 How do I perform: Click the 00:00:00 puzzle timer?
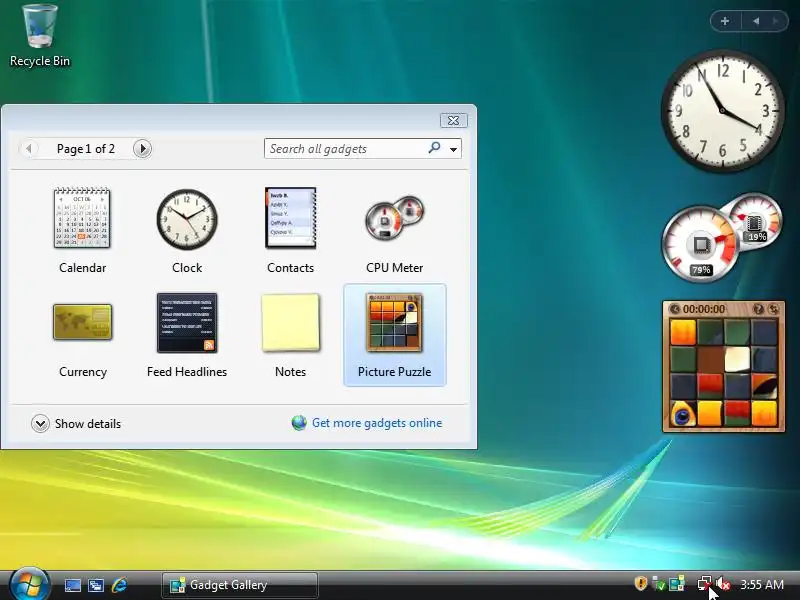(704, 309)
